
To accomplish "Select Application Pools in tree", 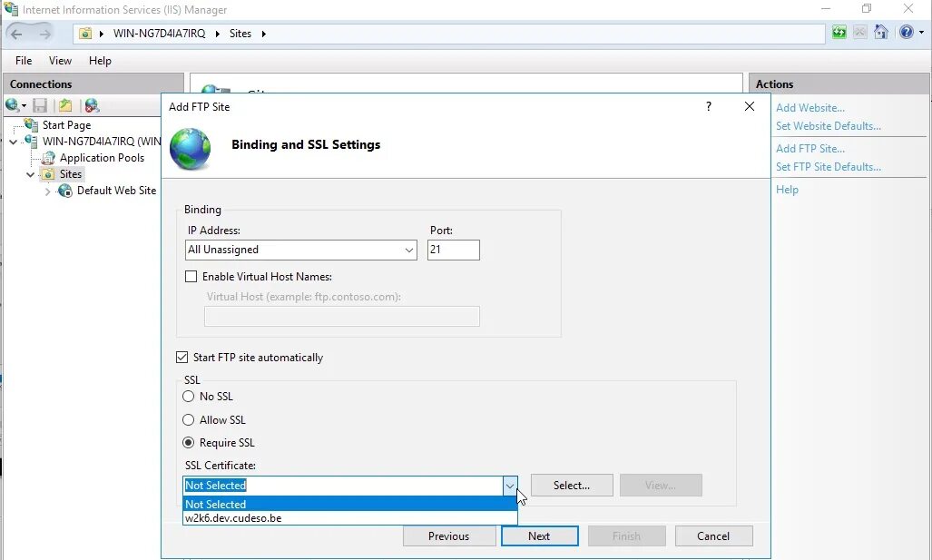I will coord(102,158).
